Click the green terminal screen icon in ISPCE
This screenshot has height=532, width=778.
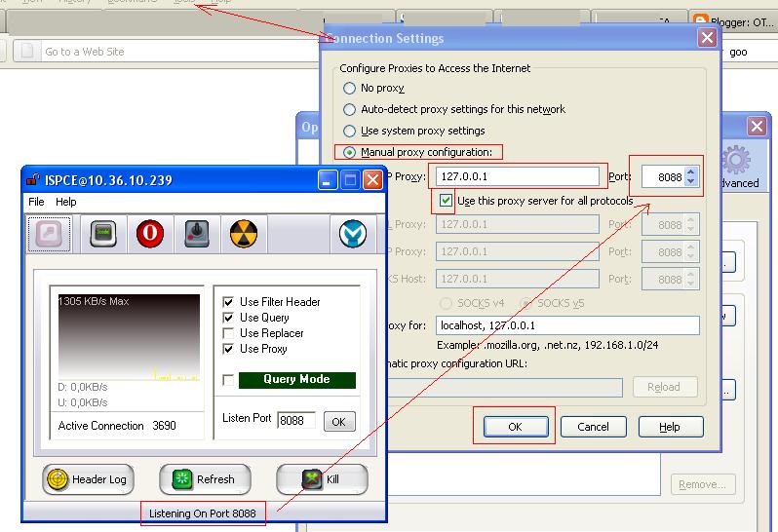pyautogui.click(x=103, y=234)
